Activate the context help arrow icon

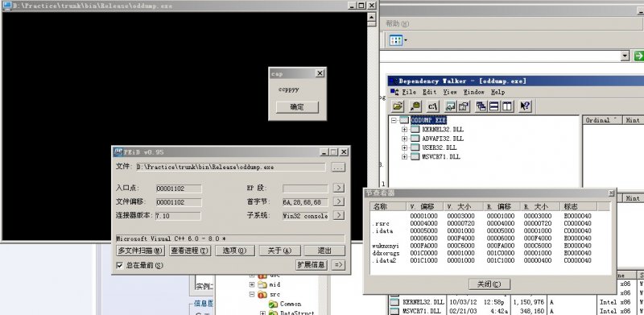click(x=525, y=106)
